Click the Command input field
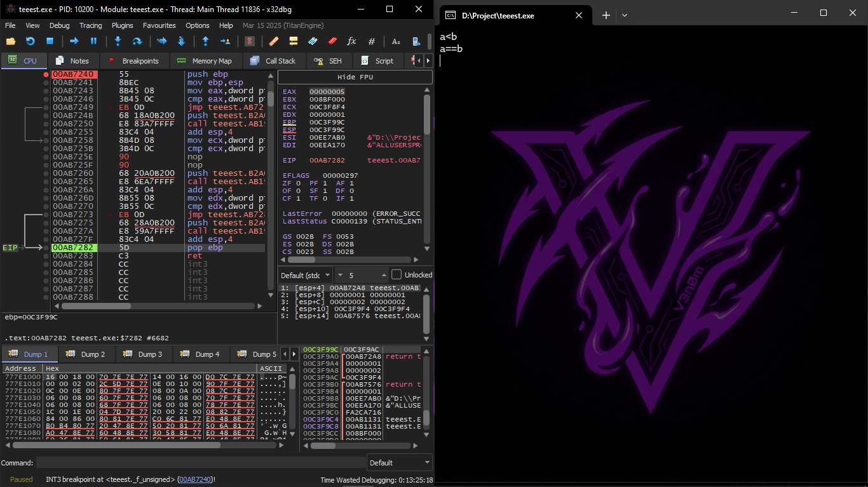The width and height of the screenshot is (868, 487). [x=200, y=463]
